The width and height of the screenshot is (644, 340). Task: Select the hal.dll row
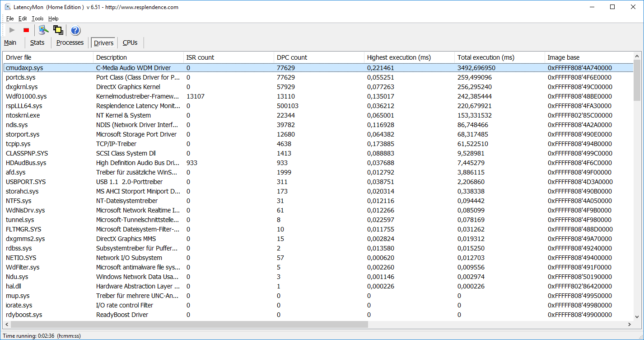click(x=318, y=286)
